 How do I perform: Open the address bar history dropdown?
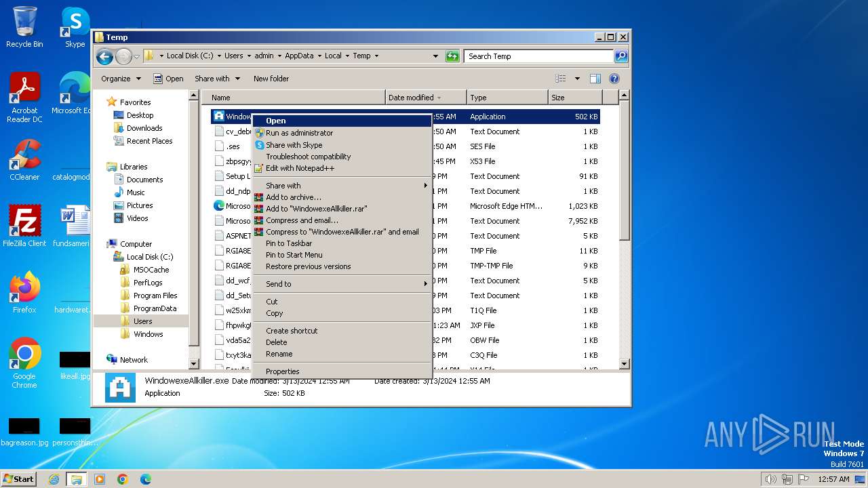pyautogui.click(x=435, y=56)
